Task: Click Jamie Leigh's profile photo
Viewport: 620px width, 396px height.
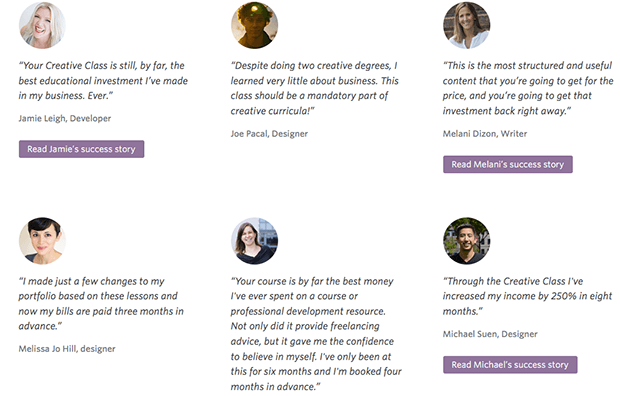Action: 42,25
